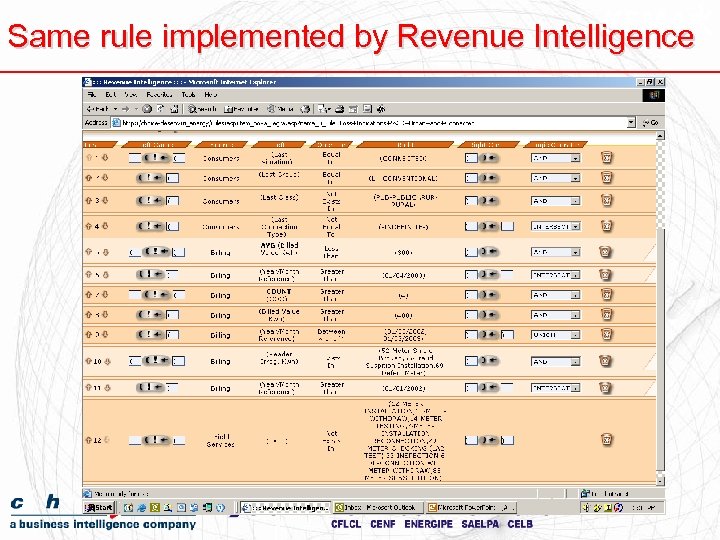Screen dimensions: 720x540
Task: Delete the COUNT Billing condition in row 7
Action: coord(606,294)
